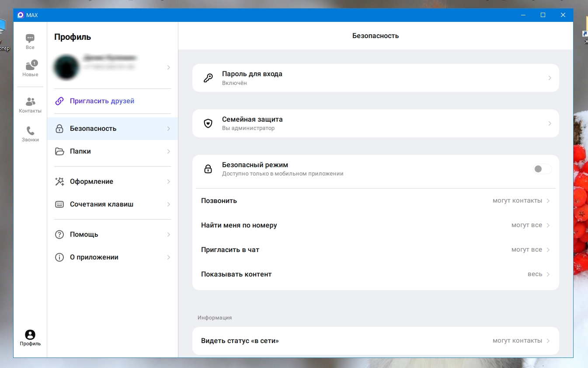Open the chevron on the Папки row
The height and width of the screenshot is (368, 588).
[x=169, y=151]
